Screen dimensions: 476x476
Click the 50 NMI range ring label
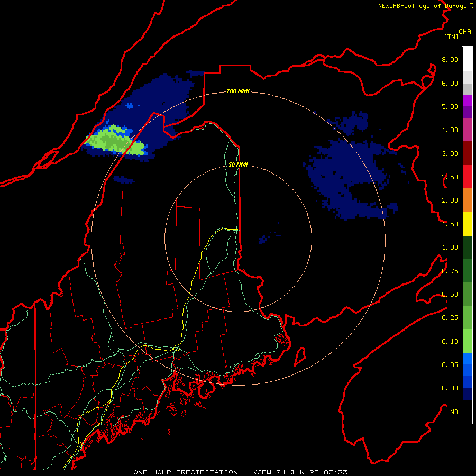(x=238, y=164)
